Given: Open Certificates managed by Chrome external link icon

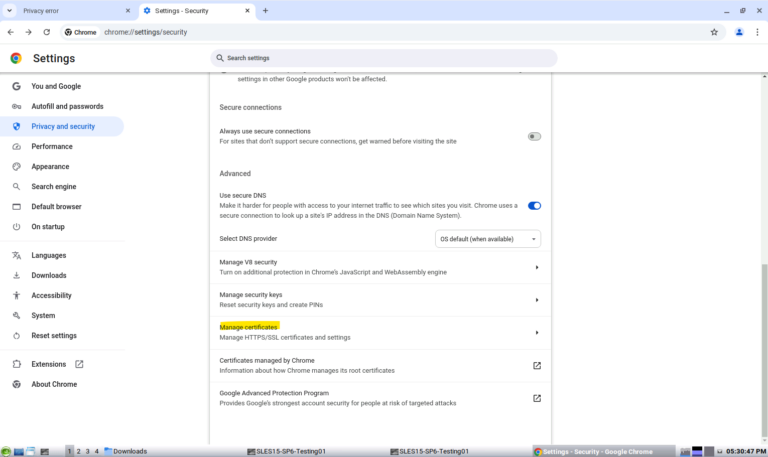Looking at the screenshot, I should 537,365.
